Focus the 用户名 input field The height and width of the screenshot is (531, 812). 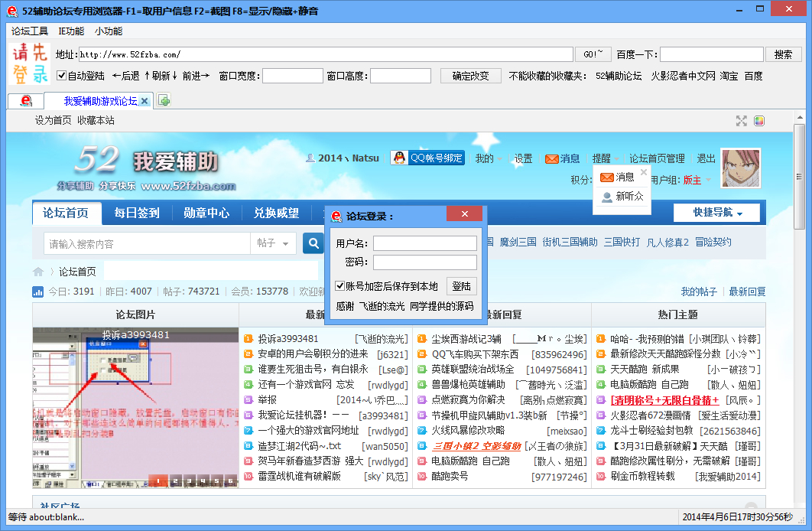point(425,243)
